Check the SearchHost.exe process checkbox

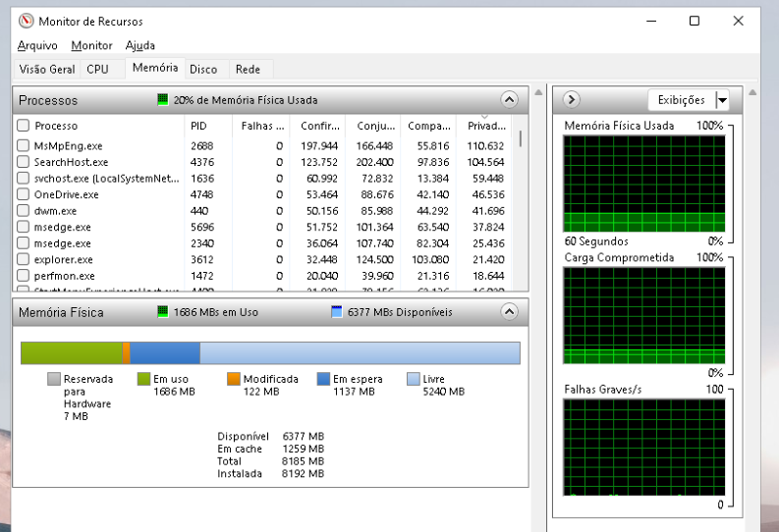point(23,162)
